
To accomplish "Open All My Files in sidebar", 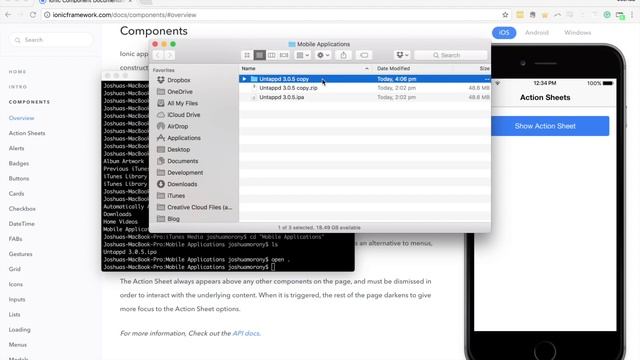I will coord(182,103).
